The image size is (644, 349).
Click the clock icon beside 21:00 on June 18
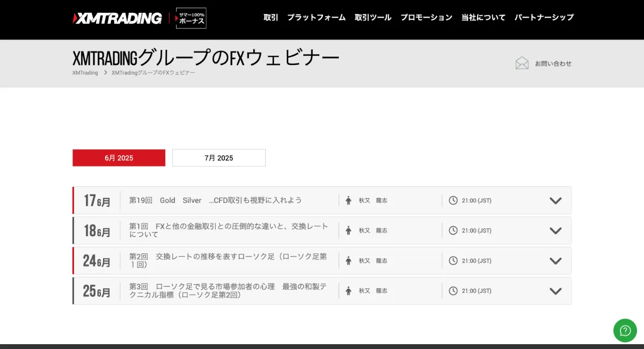coord(452,230)
